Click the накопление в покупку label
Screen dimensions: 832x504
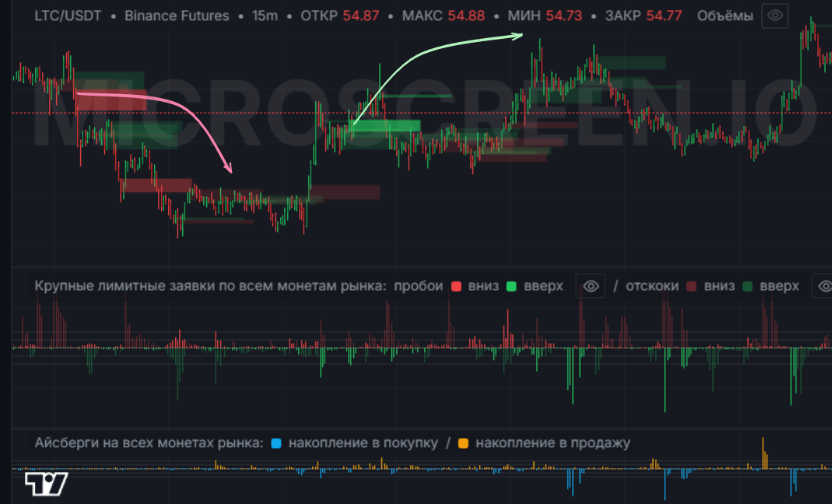click(x=363, y=443)
